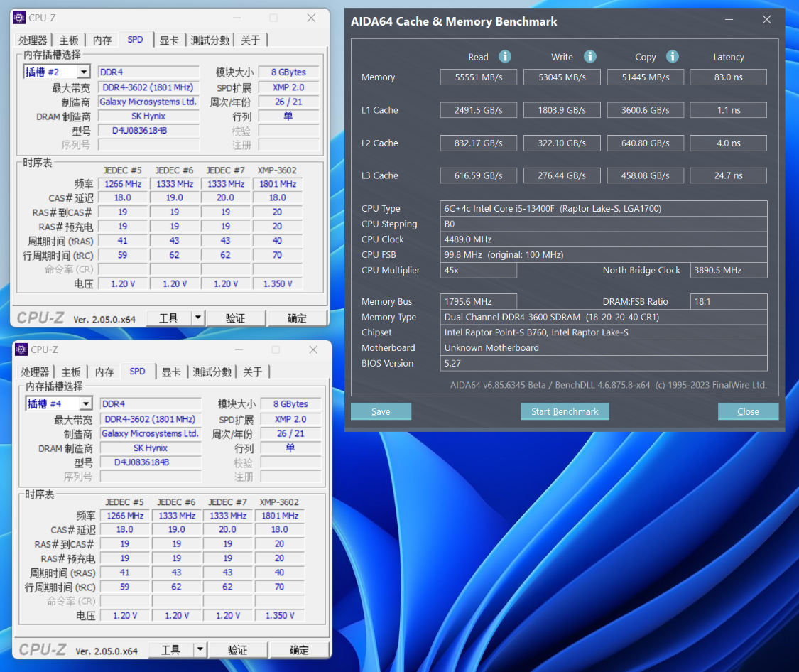
Task: Click the info icon next to Read
Action: (504, 57)
